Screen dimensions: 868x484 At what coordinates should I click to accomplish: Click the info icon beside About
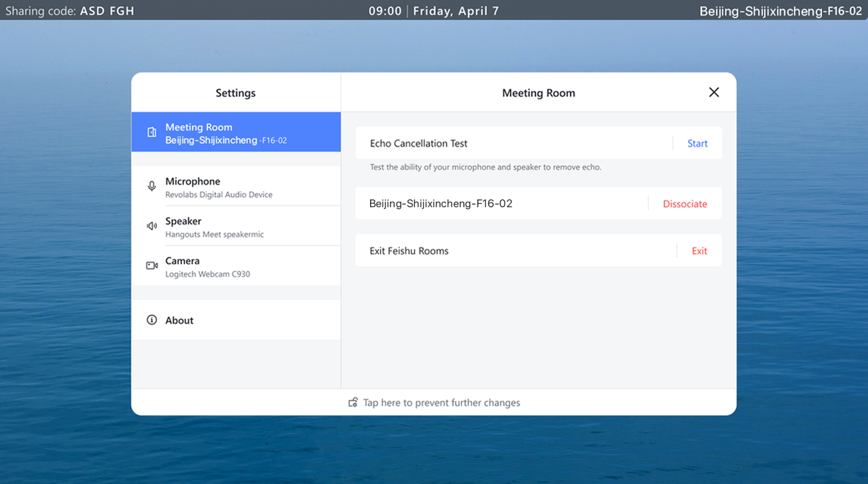pyautogui.click(x=152, y=320)
